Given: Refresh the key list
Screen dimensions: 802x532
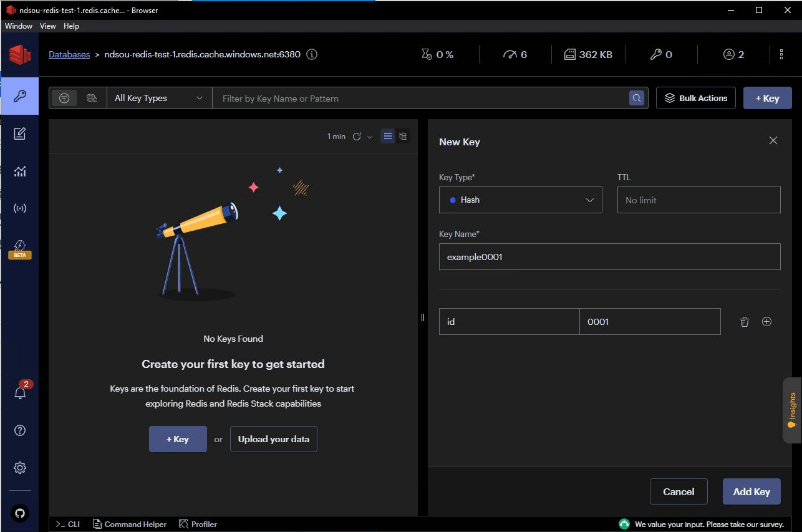Looking at the screenshot, I should pyautogui.click(x=357, y=137).
